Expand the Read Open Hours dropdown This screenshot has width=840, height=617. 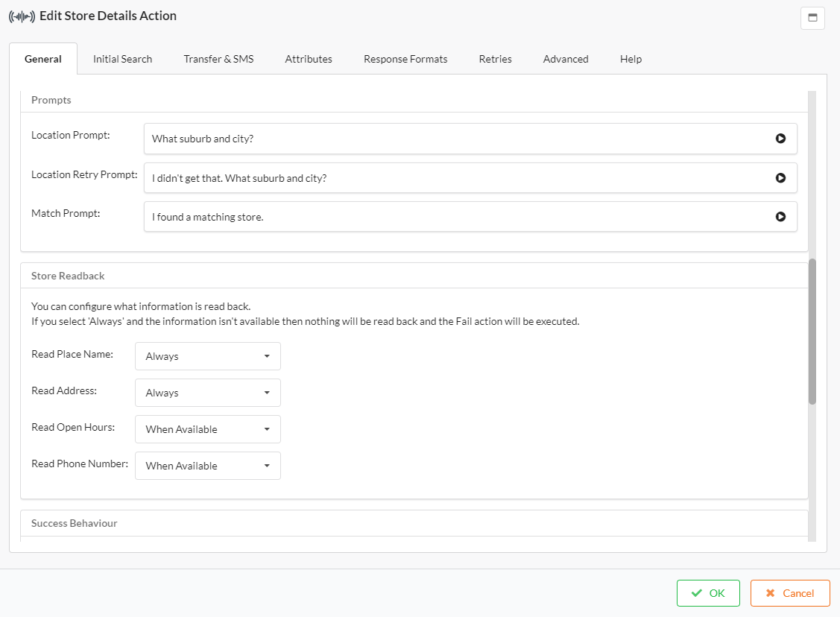click(x=207, y=429)
